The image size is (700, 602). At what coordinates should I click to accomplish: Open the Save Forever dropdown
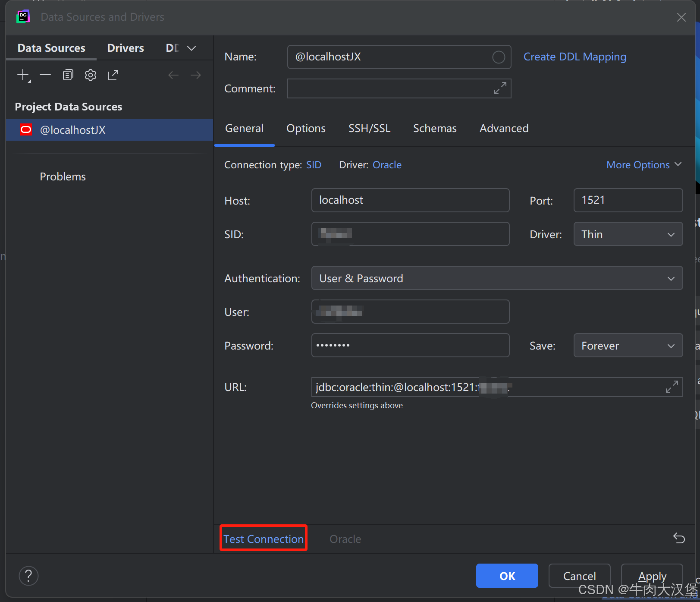[x=628, y=345]
